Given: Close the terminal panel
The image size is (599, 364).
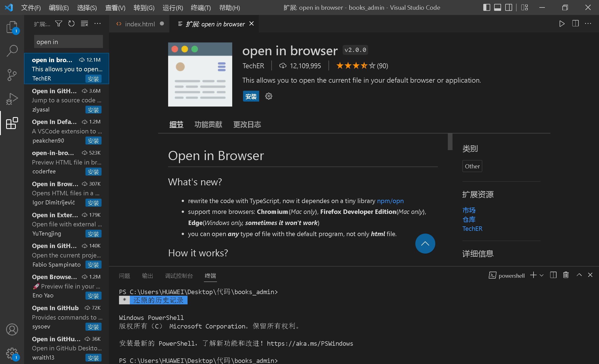Looking at the screenshot, I should (x=590, y=275).
